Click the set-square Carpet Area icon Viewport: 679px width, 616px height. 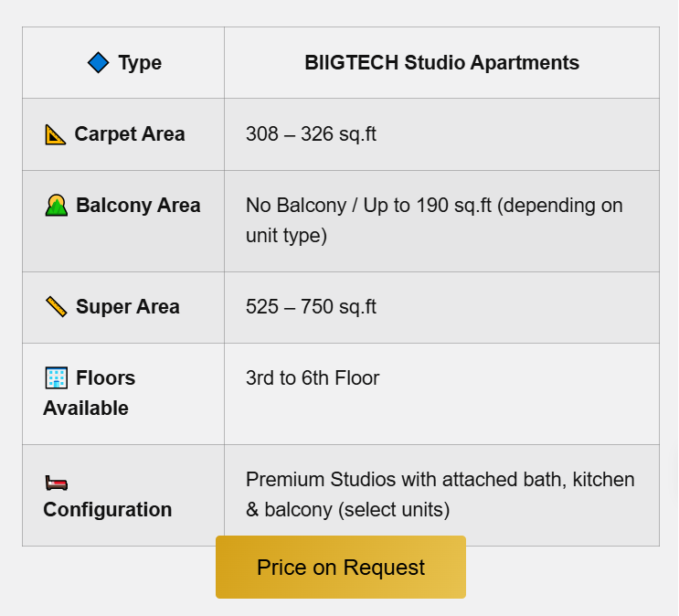tap(56, 134)
